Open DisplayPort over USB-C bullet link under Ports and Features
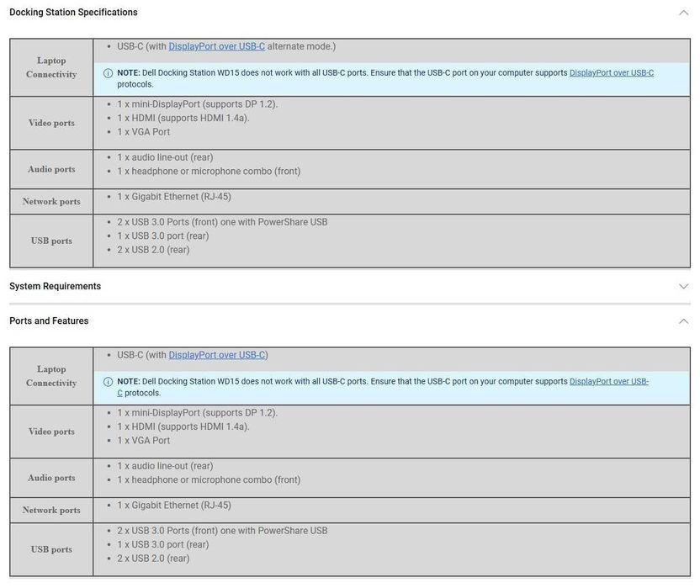 216,355
